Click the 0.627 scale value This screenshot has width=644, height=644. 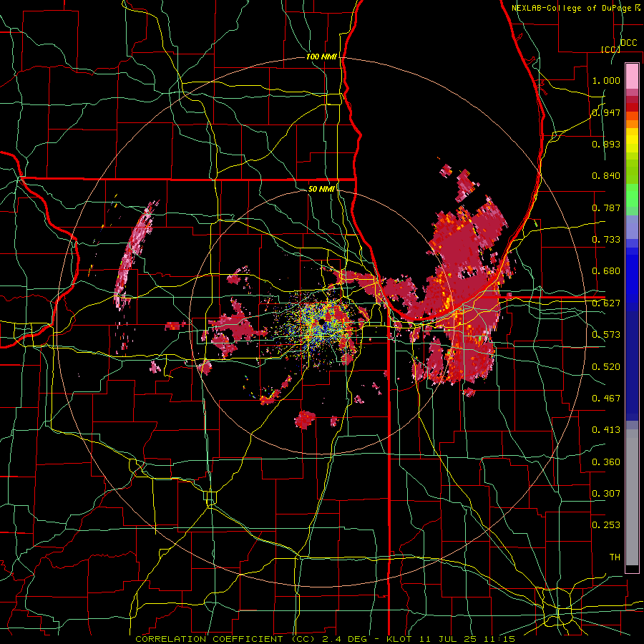point(606,303)
